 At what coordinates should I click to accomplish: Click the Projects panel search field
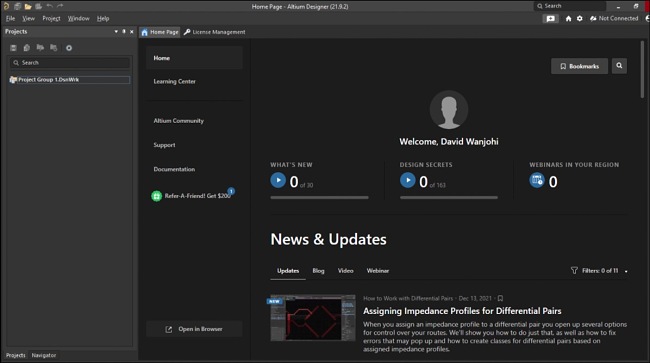click(70, 63)
